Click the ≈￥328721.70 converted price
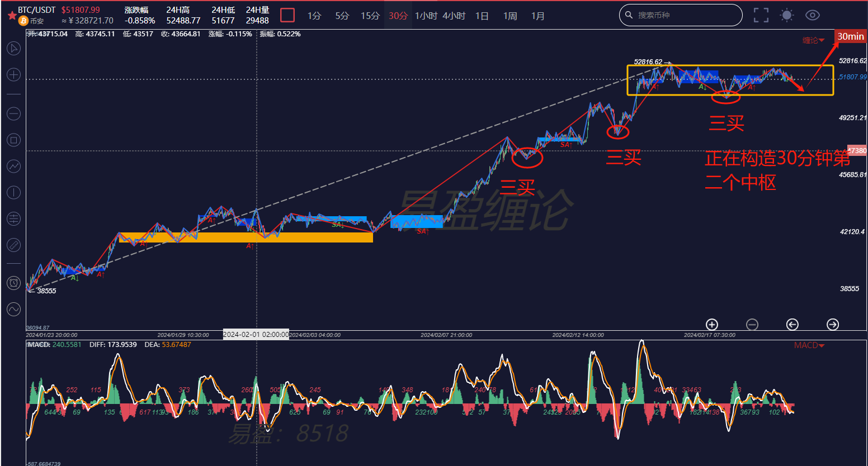This screenshot has height=466, width=868. [x=87, y=21]
